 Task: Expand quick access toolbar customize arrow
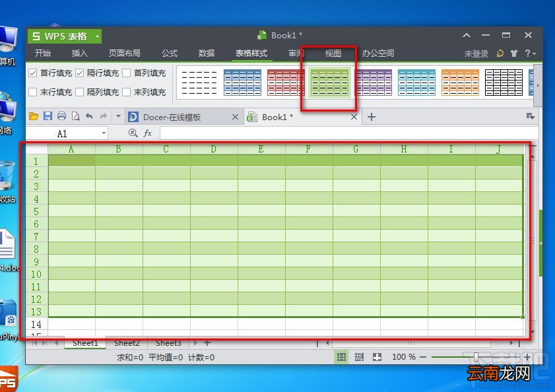[118, 116]
